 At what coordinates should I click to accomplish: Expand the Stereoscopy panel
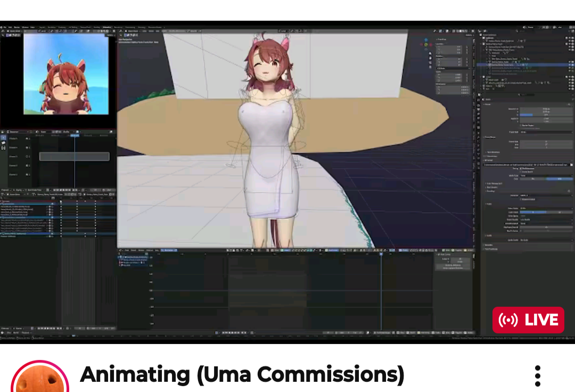491,156
